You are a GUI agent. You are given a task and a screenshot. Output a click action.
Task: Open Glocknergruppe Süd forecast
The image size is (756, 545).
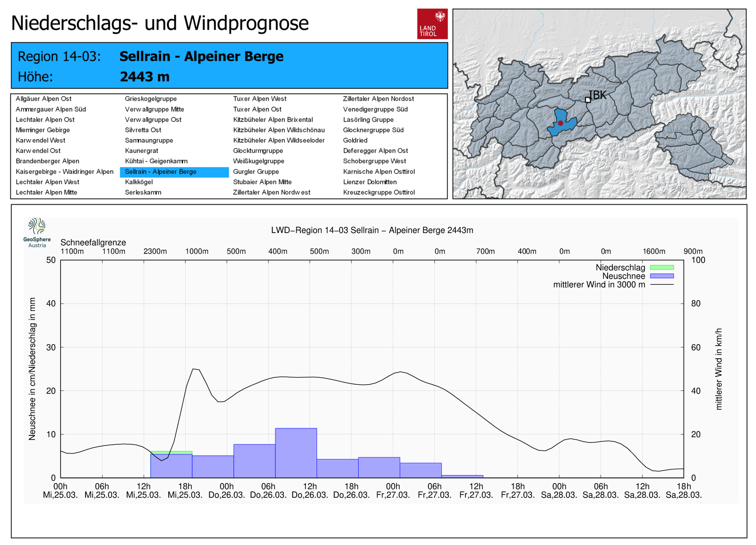373,130
